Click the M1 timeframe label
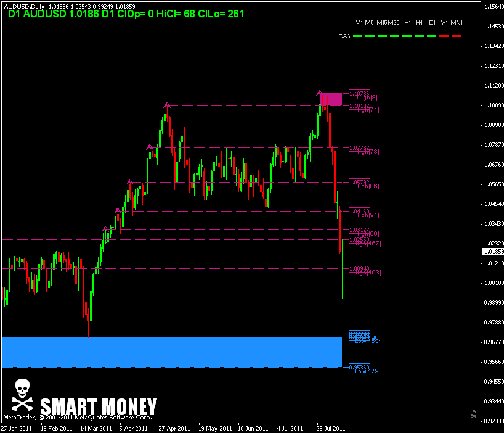Screen dimensions: 504x433 click(359, 23)
